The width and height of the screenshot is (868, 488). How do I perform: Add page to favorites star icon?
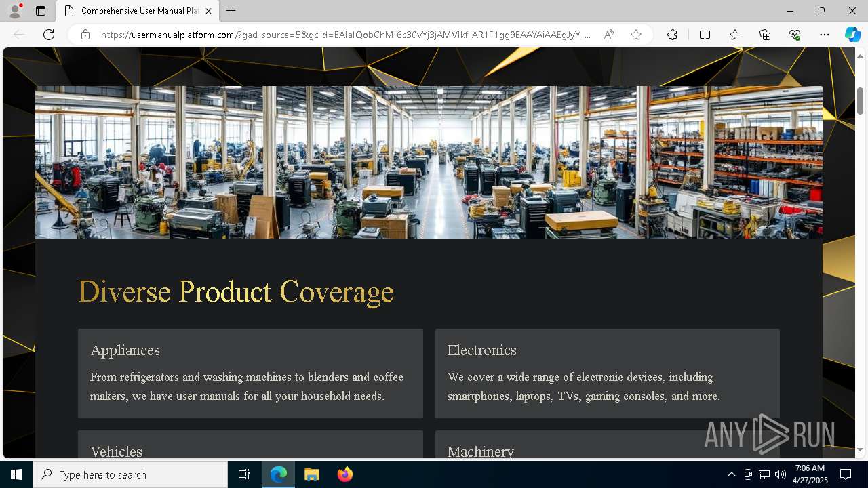[636, 35]
